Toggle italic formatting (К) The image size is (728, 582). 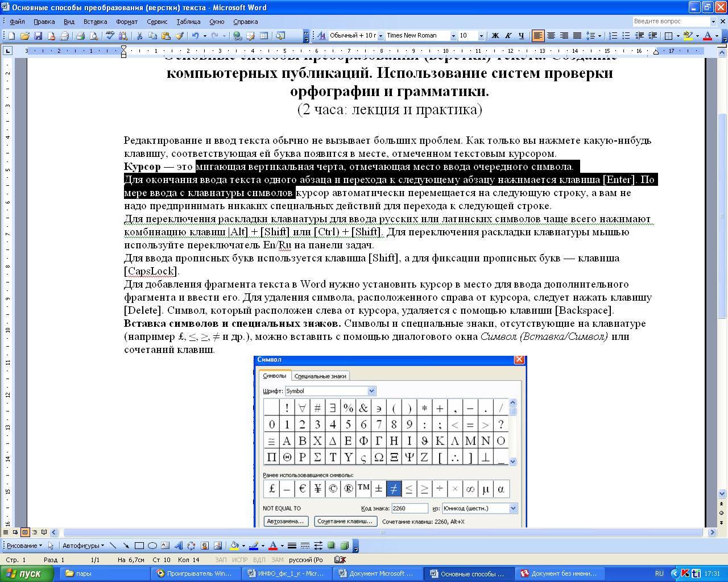click(x=508, y=36)
